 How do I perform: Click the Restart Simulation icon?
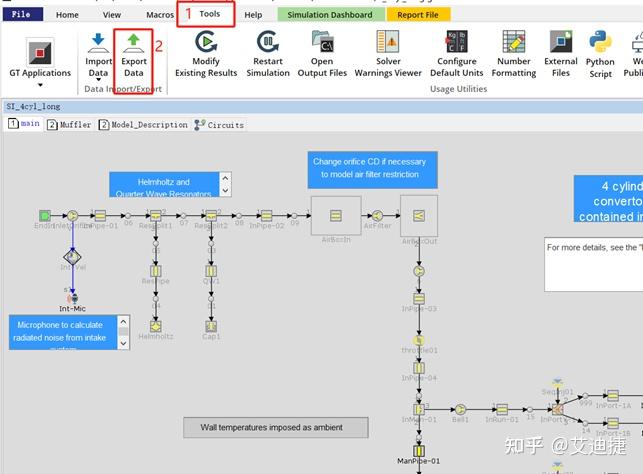[268, 42]
